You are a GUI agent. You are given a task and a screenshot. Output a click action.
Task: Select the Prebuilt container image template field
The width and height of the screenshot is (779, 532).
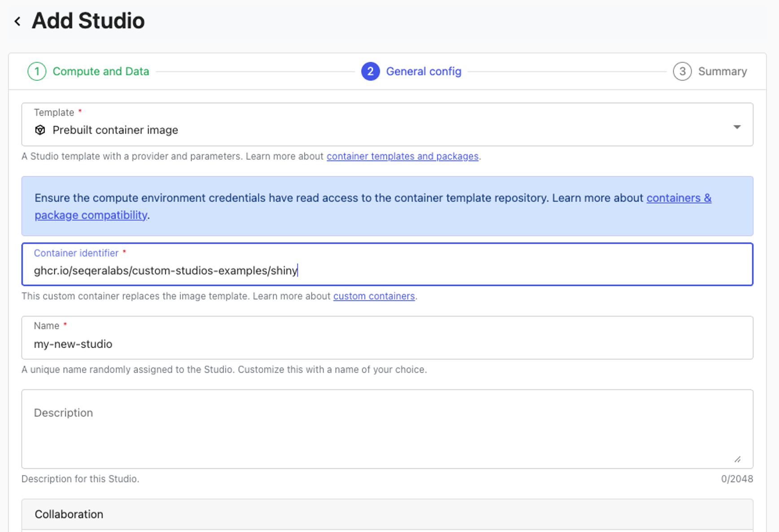pyautogui.click(x=359, y=130)
